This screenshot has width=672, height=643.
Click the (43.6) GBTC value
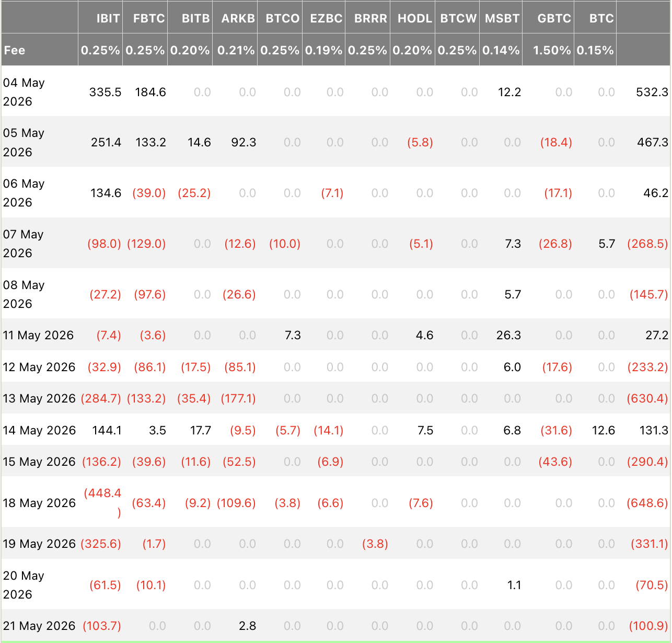(555, 462)
